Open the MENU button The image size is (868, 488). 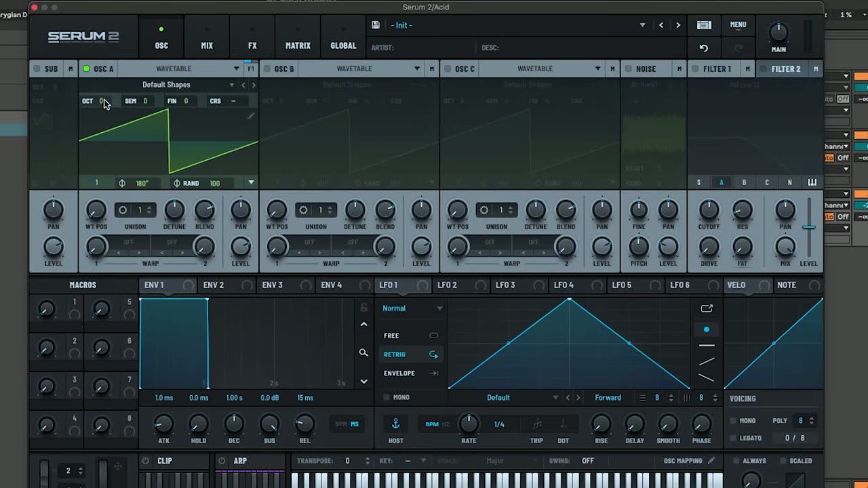738,25
